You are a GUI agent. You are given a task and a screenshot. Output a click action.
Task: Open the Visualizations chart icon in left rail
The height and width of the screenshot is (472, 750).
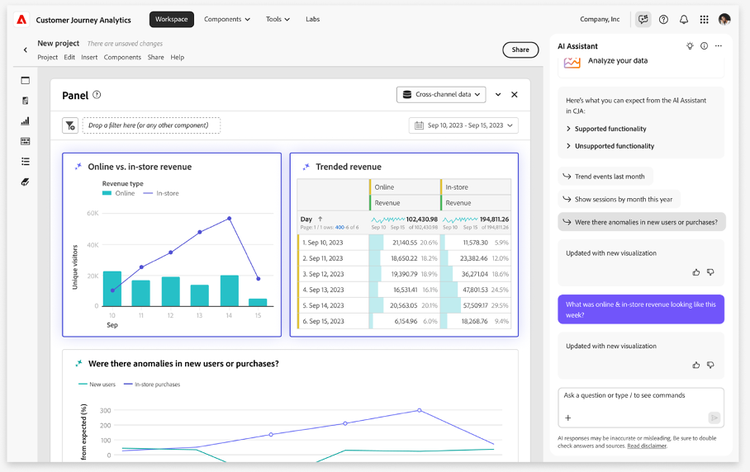[25, 120]
